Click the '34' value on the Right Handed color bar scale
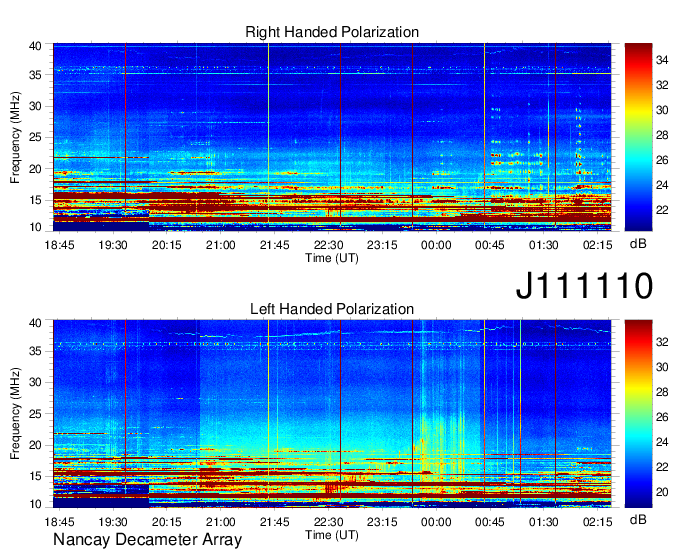The width and height of the screenshot is (680, 552). 662,60
